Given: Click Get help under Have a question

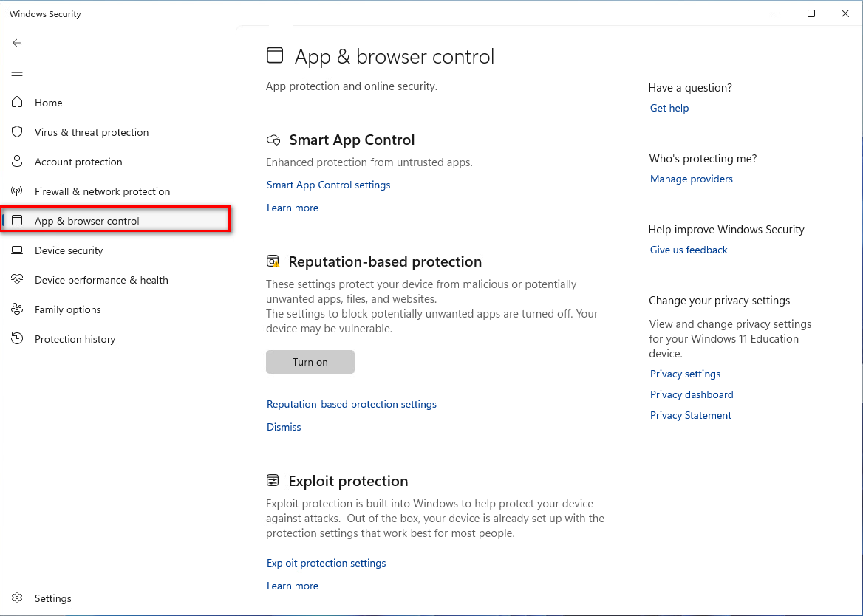Looking at the screenshot, I should point(669,108).
